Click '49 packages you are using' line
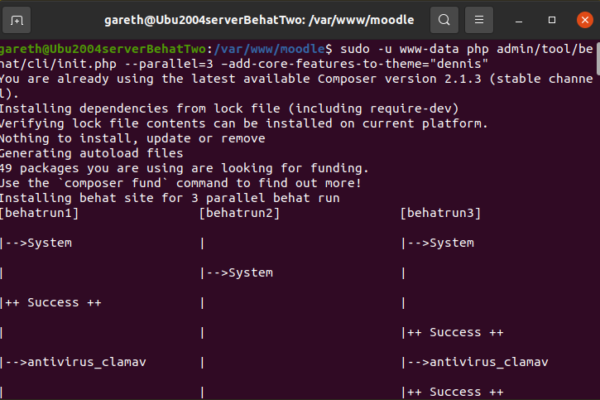Viewport: 600px width, 400px height. click(184, 168)
